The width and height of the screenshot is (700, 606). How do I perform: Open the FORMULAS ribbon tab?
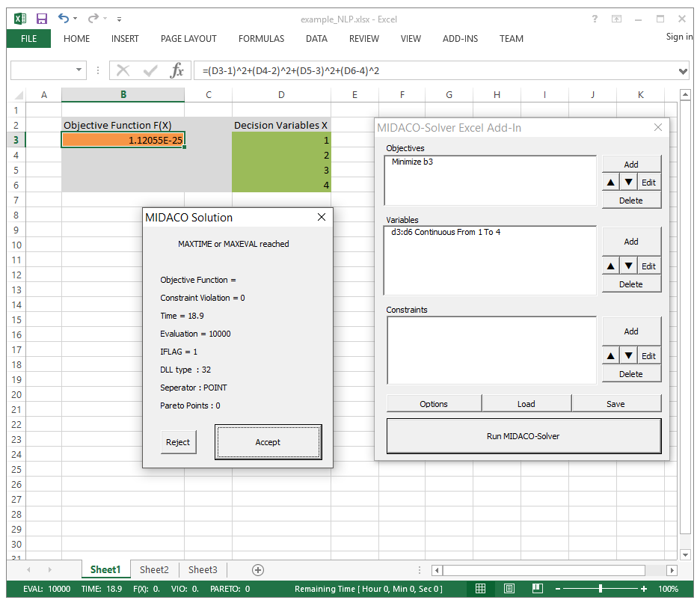261,39
